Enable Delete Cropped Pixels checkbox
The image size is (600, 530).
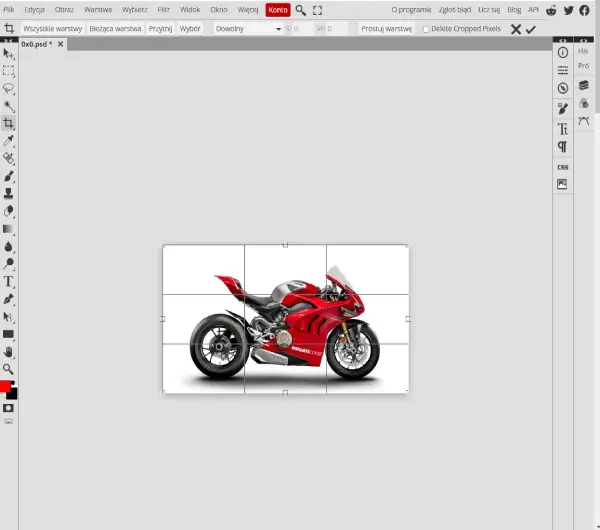tap(426, 29)
